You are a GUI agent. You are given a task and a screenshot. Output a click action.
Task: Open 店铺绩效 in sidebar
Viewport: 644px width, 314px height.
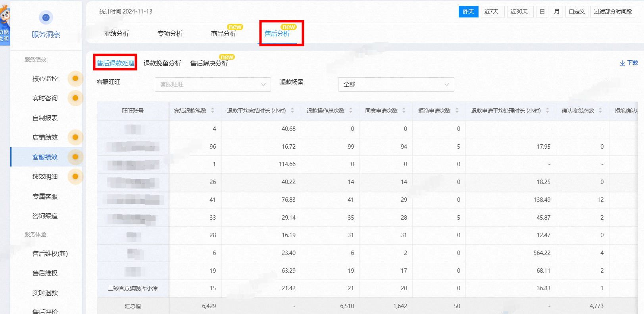tap(45, 137)
